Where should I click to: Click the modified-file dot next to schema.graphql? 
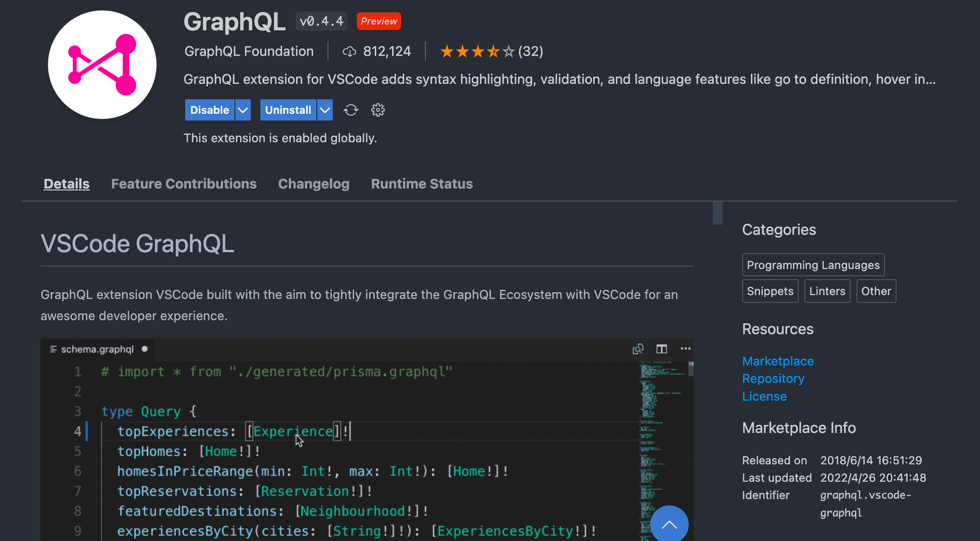pos(144,349)
